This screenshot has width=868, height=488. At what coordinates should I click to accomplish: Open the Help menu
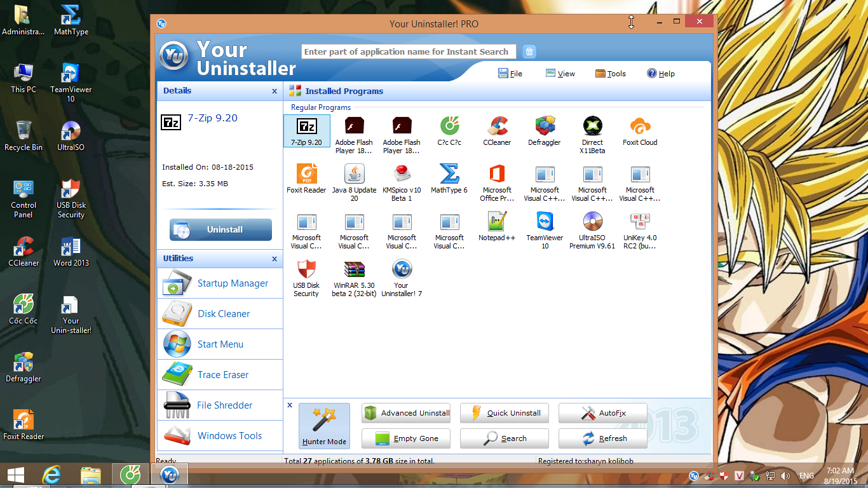pos(661,74)
